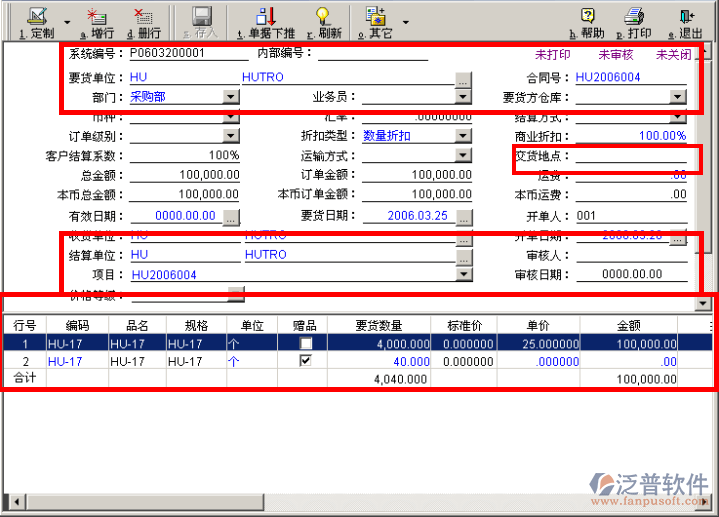Click the 单据下推 push-down icon
719x517 pixels.
[266, 17]
